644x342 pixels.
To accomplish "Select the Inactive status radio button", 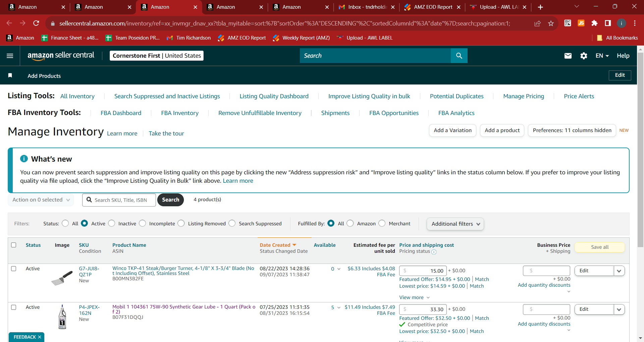I will 112,223.
